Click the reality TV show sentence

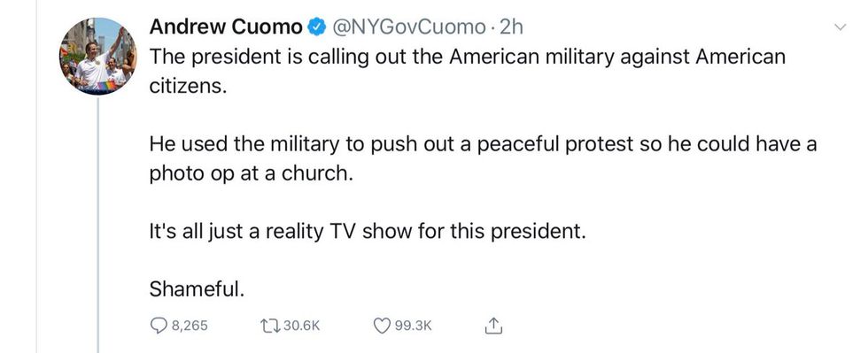367,231
